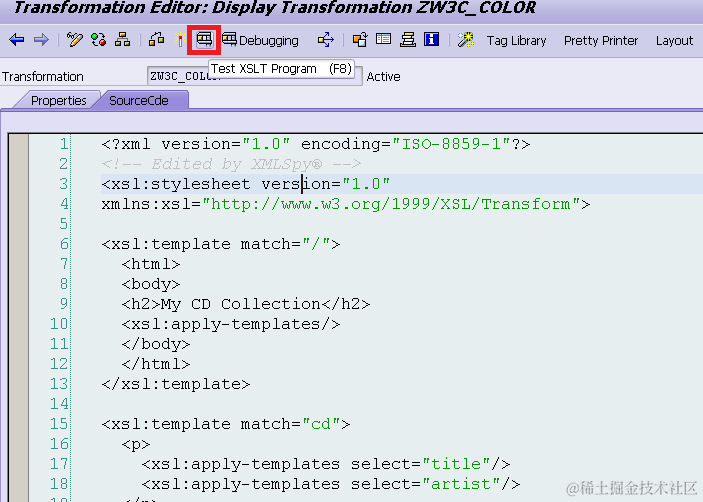This screenshot has height=502, width=703.
Task: Open the Tag Library
Action: coord(516,41)
